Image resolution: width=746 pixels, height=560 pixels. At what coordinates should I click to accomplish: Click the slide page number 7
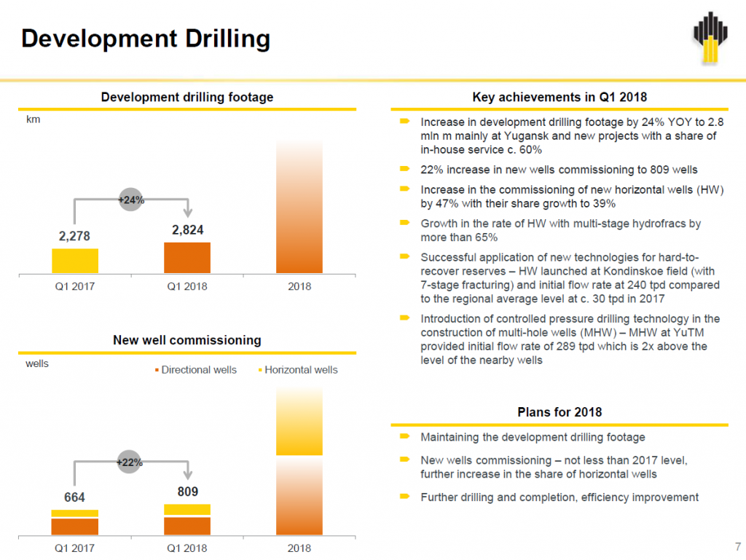pyautogui.click(x=737, y=546)
